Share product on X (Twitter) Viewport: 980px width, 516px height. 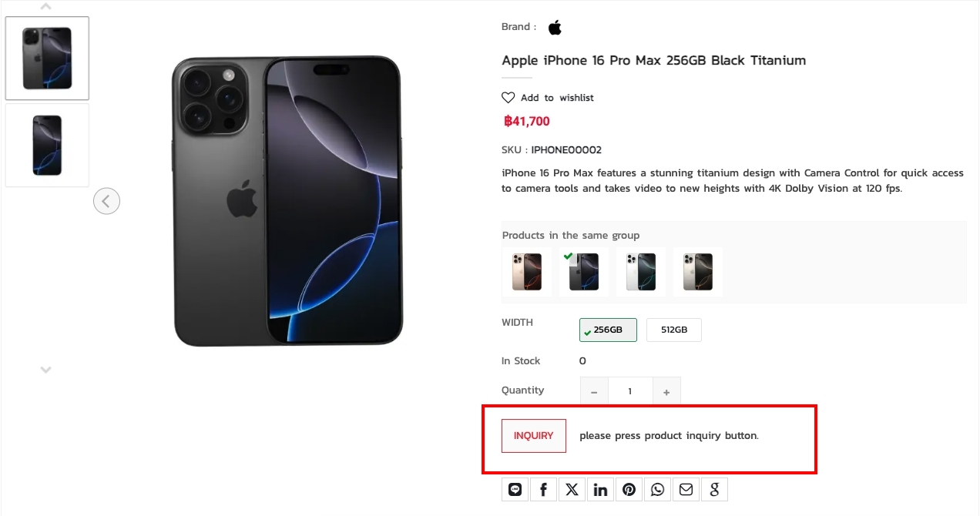coord(572,490)
